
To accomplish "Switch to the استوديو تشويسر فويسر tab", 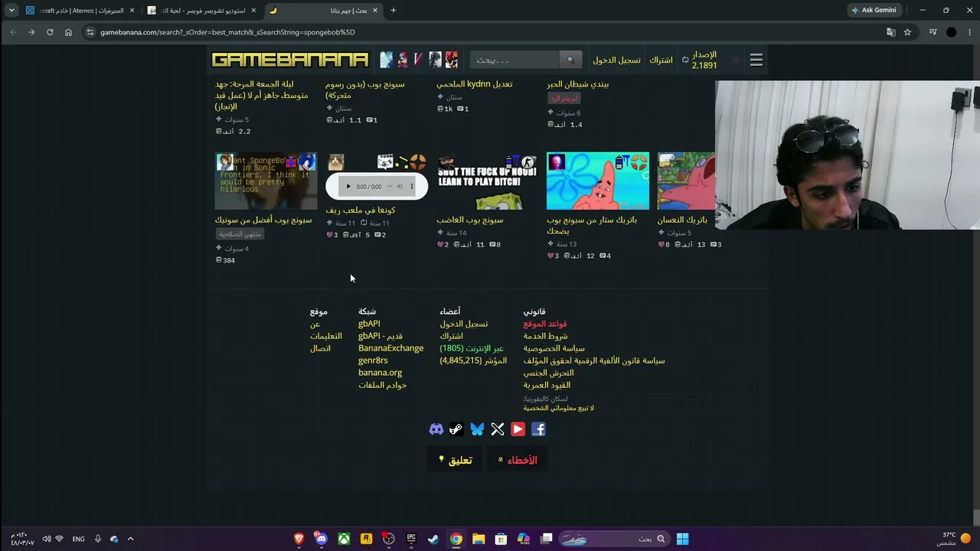I will pyautogui.click(x=203, y=11).
